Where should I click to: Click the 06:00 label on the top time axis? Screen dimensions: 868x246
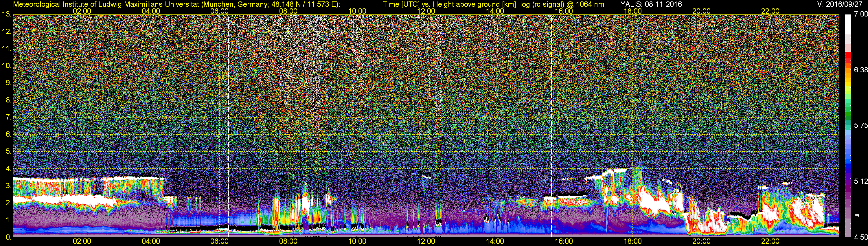pos(219,11)
